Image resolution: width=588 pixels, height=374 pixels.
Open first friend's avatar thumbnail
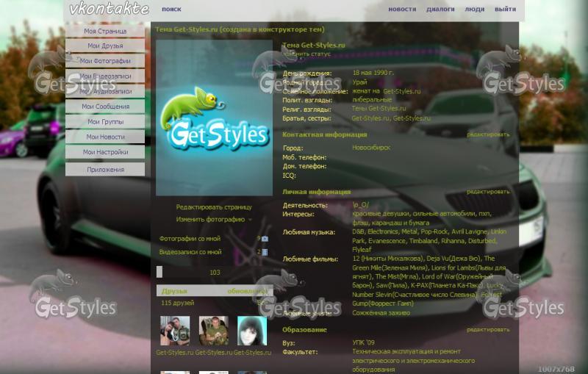(x=175, y=331)
